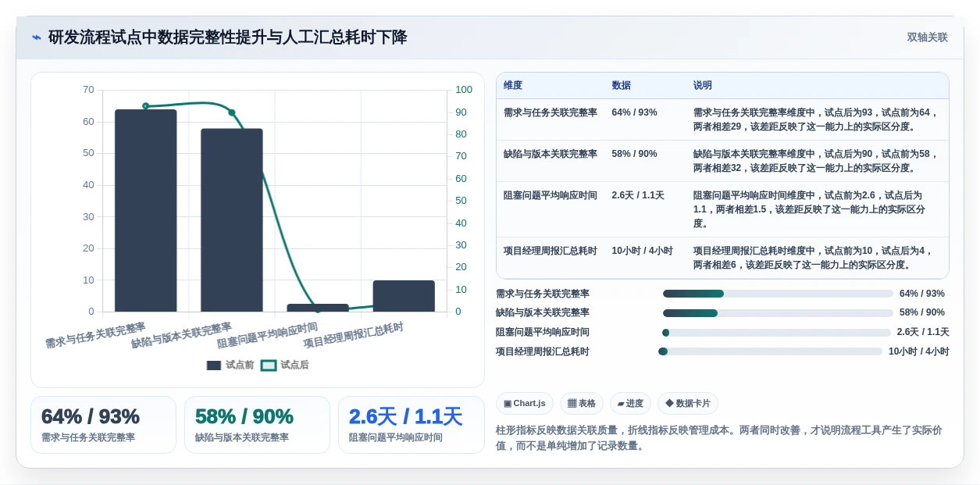Click the 维度 column header
The height and width of the screenshot is (485, 980).
(513, 85)
